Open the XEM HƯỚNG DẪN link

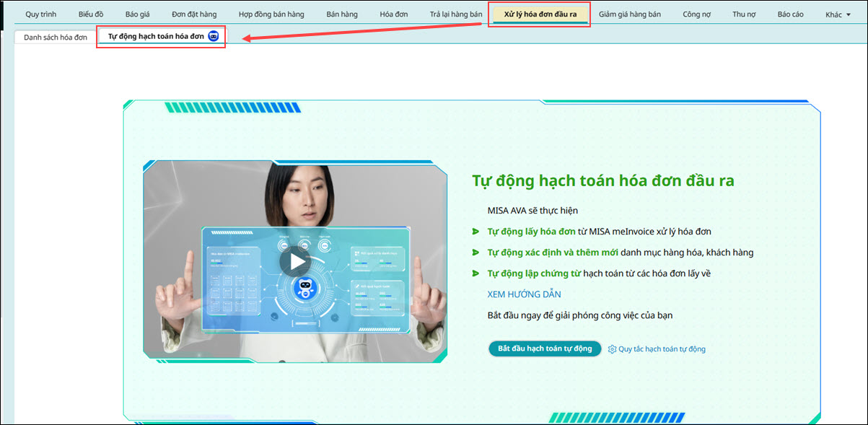point(524,294)
